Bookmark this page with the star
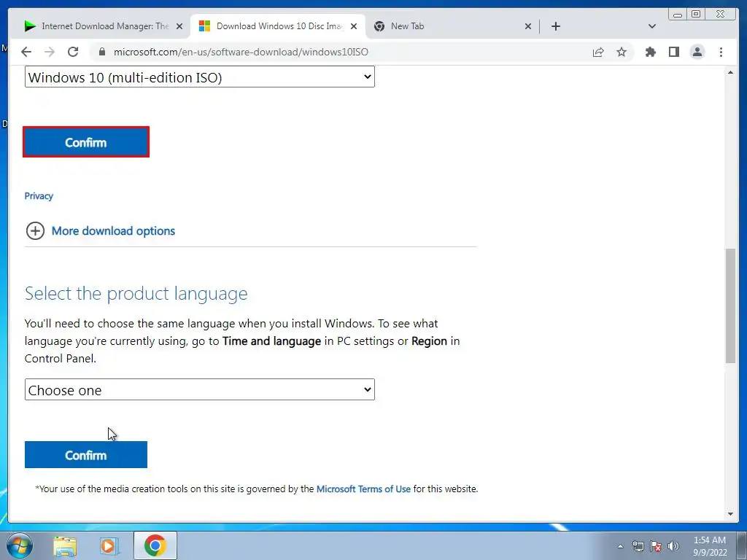 (x=622, y=52)
